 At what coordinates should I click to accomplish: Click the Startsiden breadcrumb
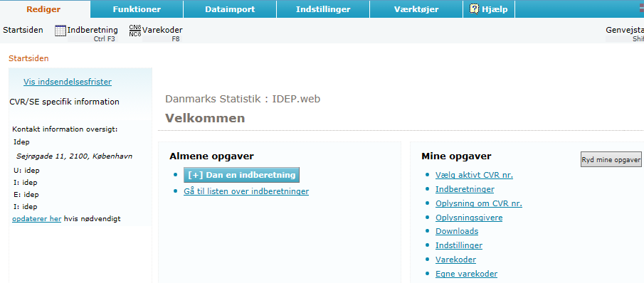pyautogui.click(x=28, y=58)
